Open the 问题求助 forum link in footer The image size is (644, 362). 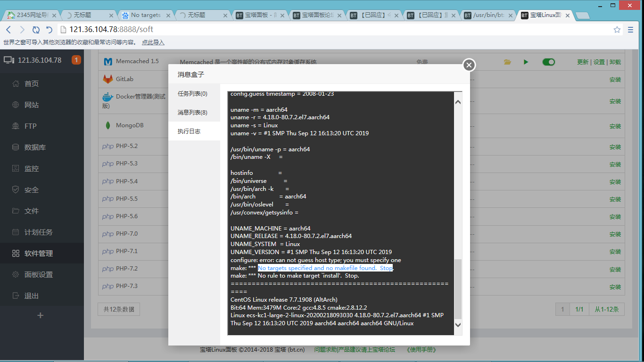click(325, 350)
